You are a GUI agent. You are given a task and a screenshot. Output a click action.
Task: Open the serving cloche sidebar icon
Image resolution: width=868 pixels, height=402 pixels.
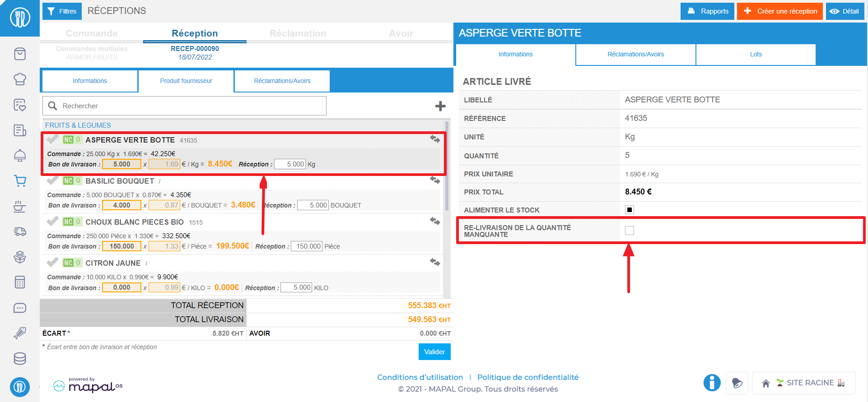coord(20,156)
